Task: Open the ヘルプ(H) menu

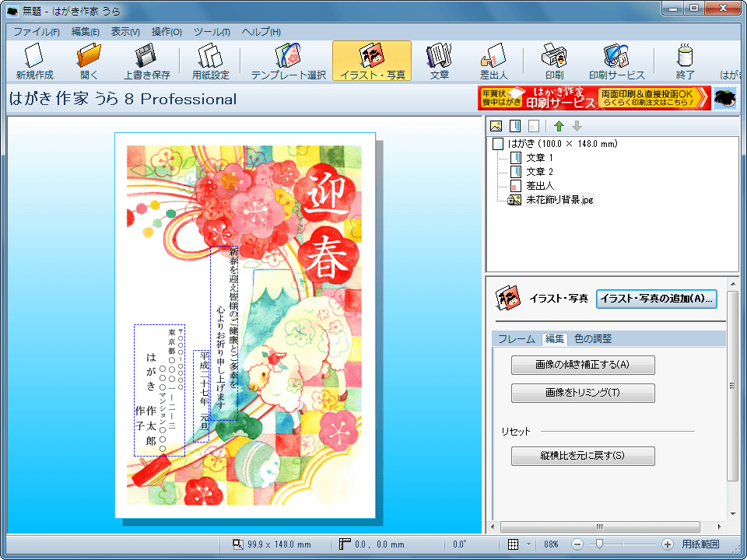Action: pyautogui.click(x=261, y=32)
